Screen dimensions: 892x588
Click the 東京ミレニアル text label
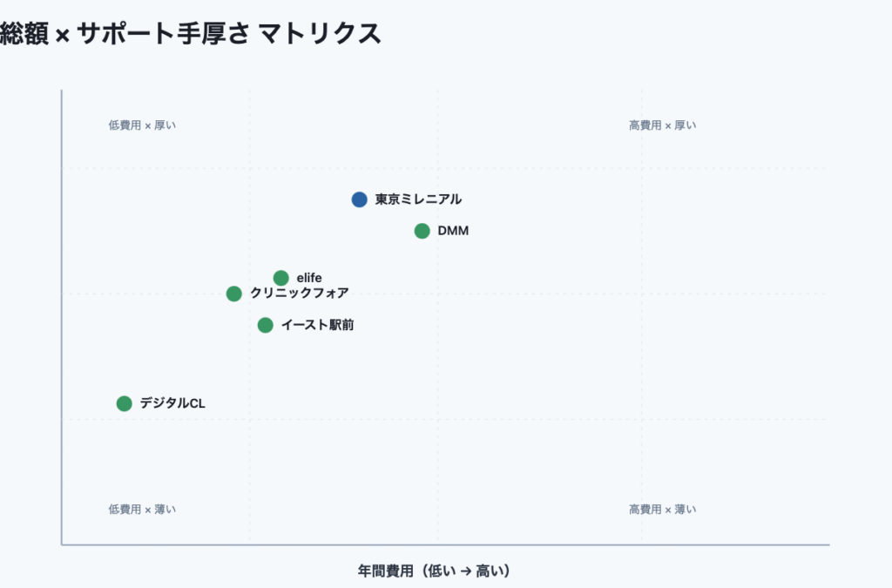[x=418, y=199]
